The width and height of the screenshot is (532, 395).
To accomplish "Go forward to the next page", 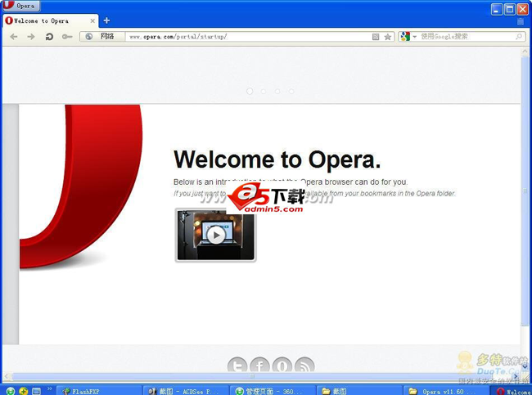I will 31,37.
